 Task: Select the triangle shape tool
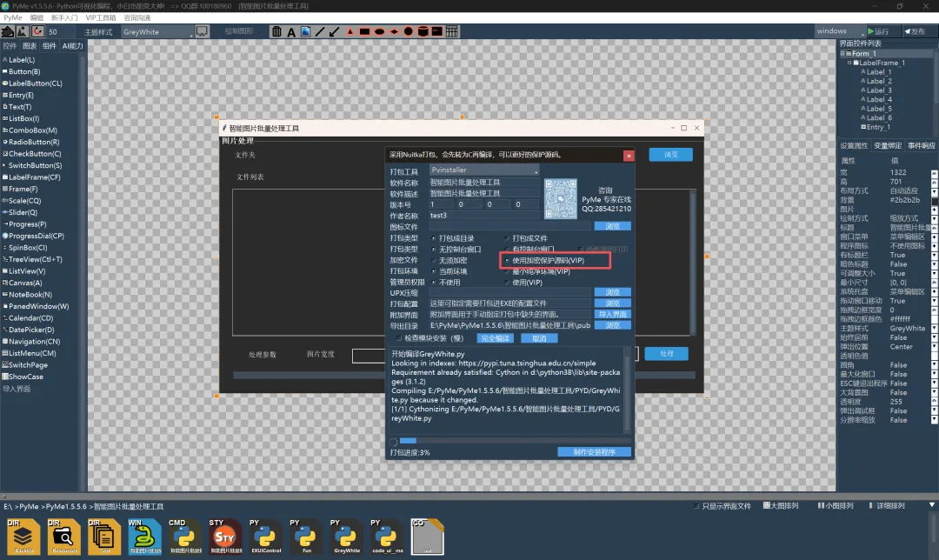coord(350,31)
